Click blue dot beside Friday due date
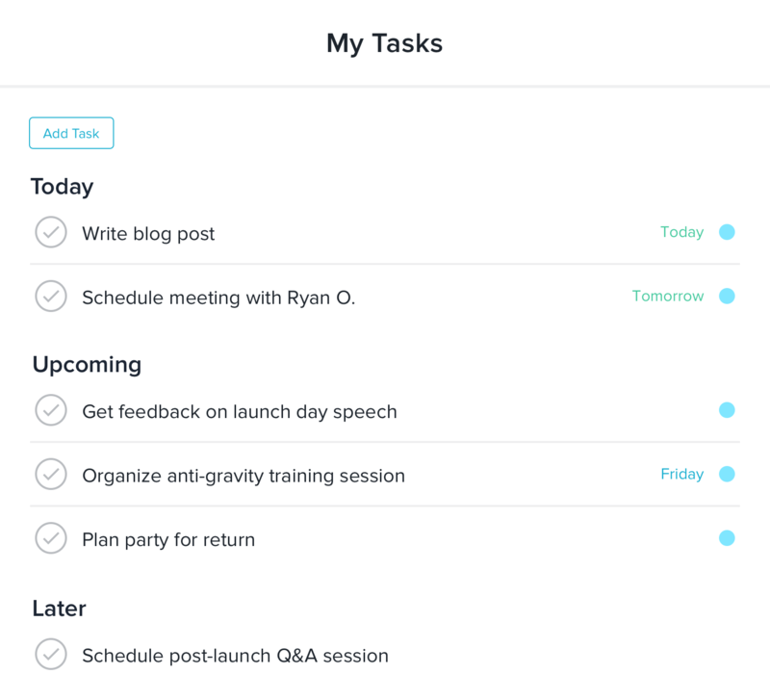 coord(727,474)
